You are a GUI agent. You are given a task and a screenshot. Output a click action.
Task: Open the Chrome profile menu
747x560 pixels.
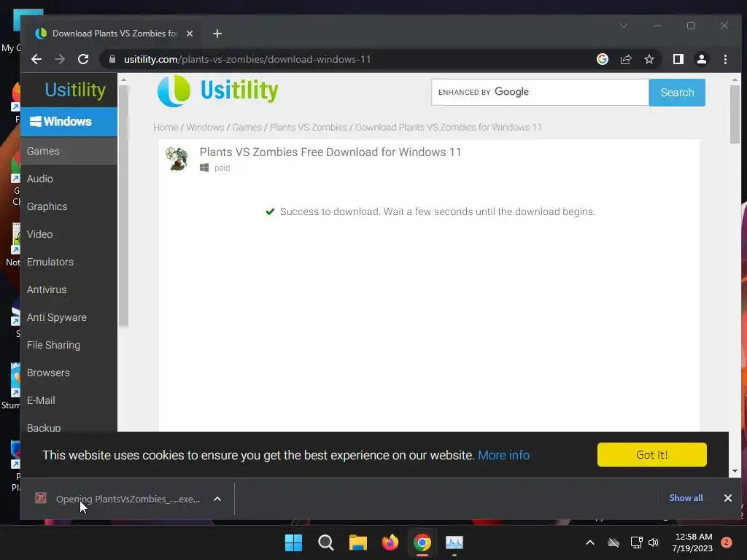(701, 59)
